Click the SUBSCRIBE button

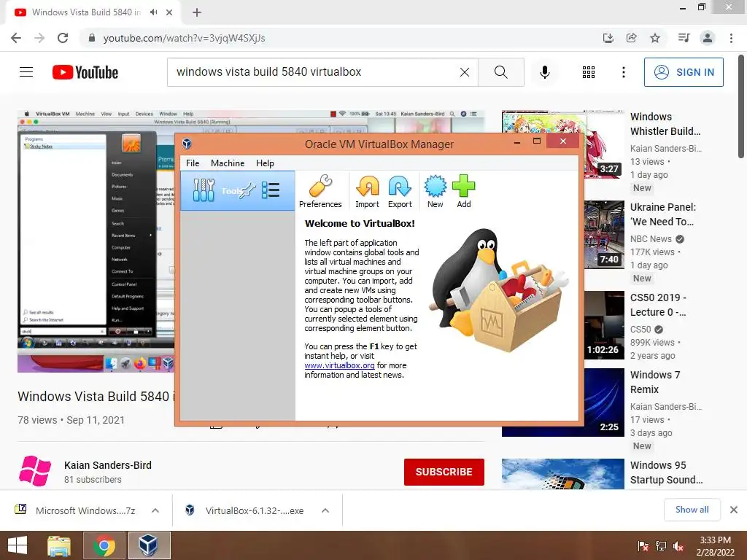click(444, 472)
